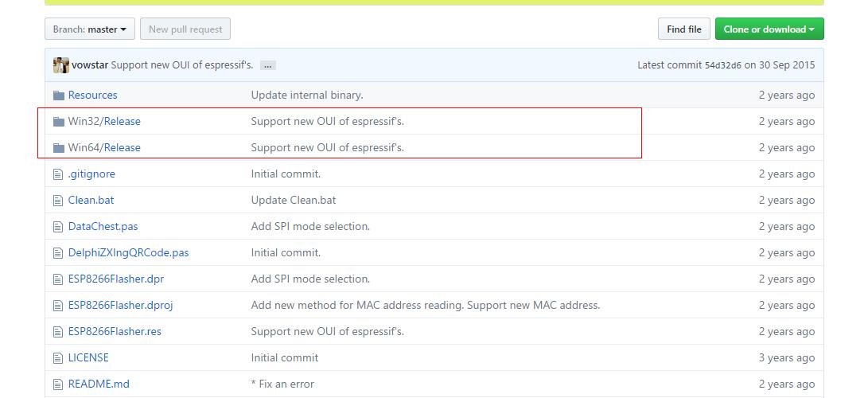This screenshot has height=398, width=868.
Task: Open DataChest.pas 'Add SPI mode selection.' commit
Action: (x=310, y=226)
